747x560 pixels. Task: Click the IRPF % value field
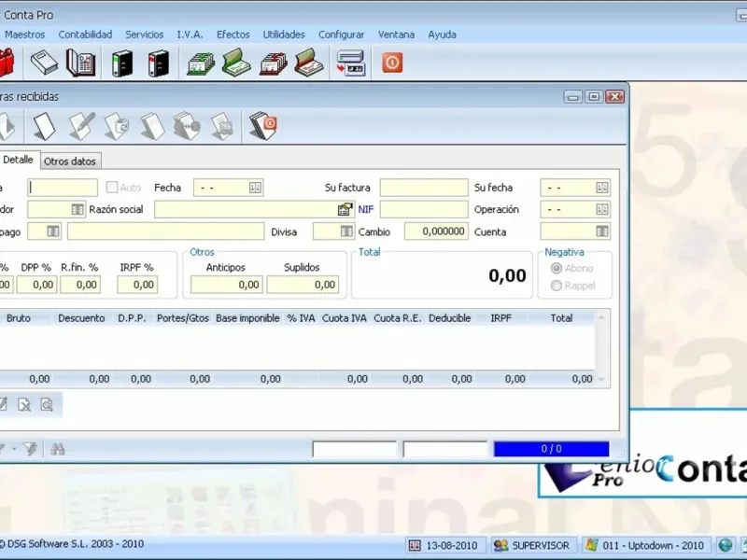[x=137, y=285]
